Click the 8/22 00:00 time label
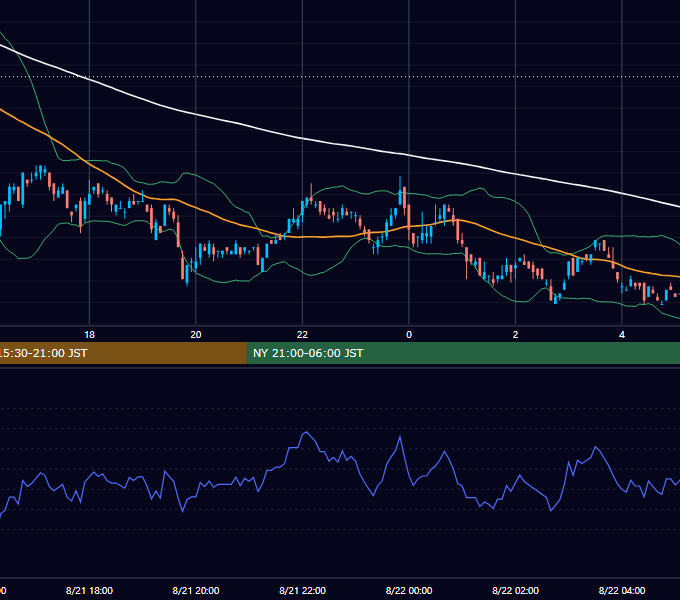Image resolution: width=680 pixels, height=600 pixels. [x=409, y=590]
